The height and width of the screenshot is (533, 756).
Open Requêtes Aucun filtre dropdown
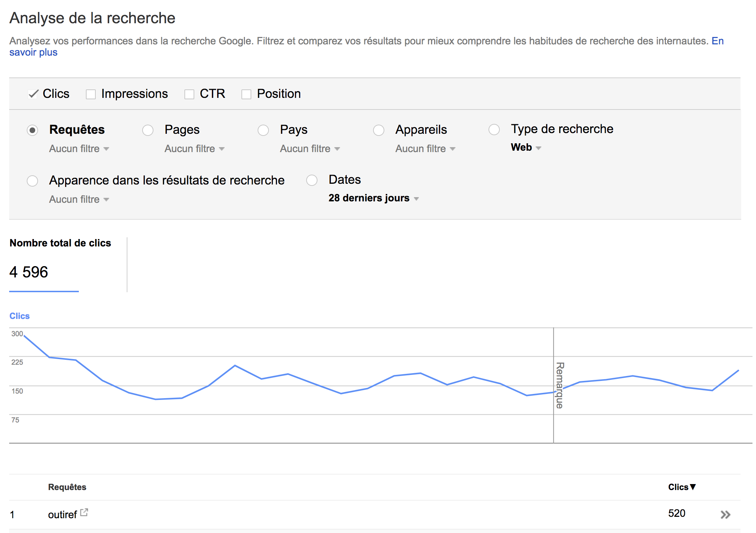(x=79, y=149)
